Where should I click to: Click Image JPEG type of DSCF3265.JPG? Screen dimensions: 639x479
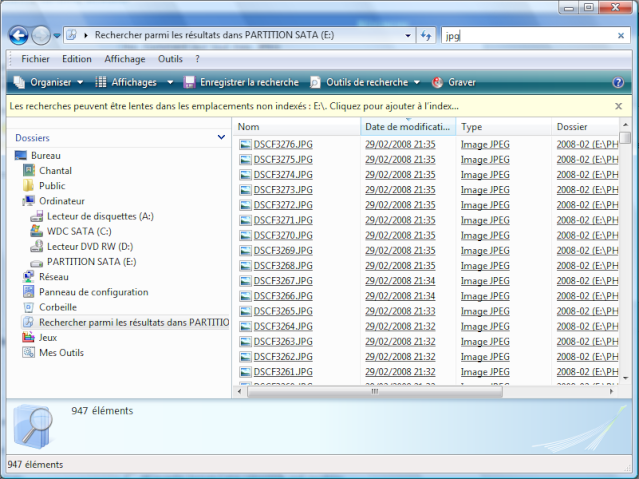coord(485,311)
